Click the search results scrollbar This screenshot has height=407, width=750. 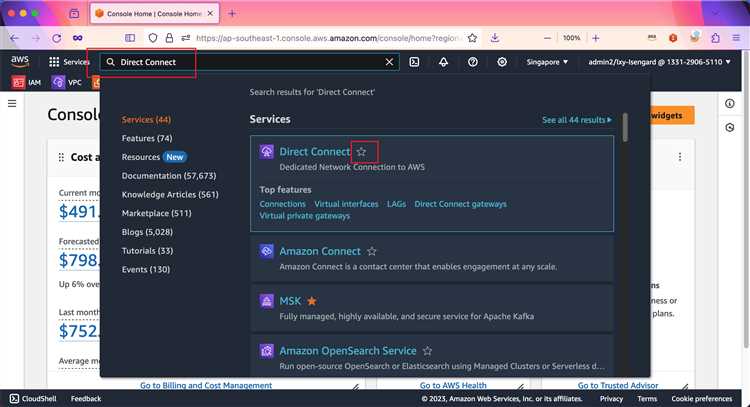[625, 128]
